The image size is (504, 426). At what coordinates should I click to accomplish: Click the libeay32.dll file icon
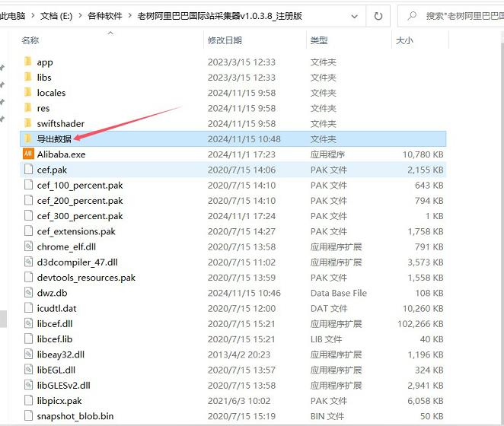[x=29, y=354]
